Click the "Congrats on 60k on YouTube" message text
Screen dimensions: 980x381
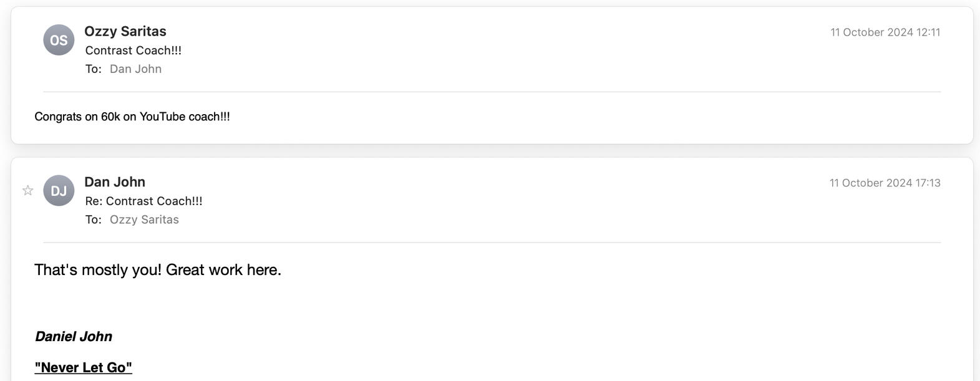[132, 117]
